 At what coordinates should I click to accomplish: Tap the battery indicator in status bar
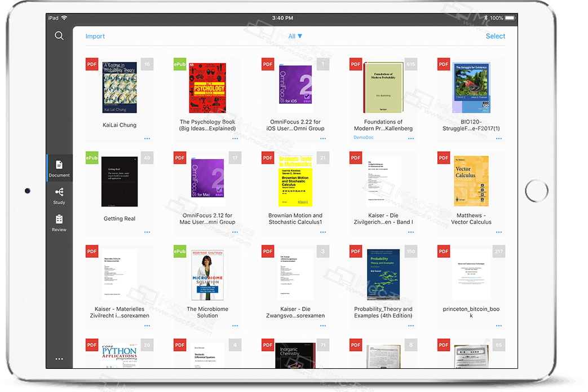pyautogui.click(x=510, y=18)
